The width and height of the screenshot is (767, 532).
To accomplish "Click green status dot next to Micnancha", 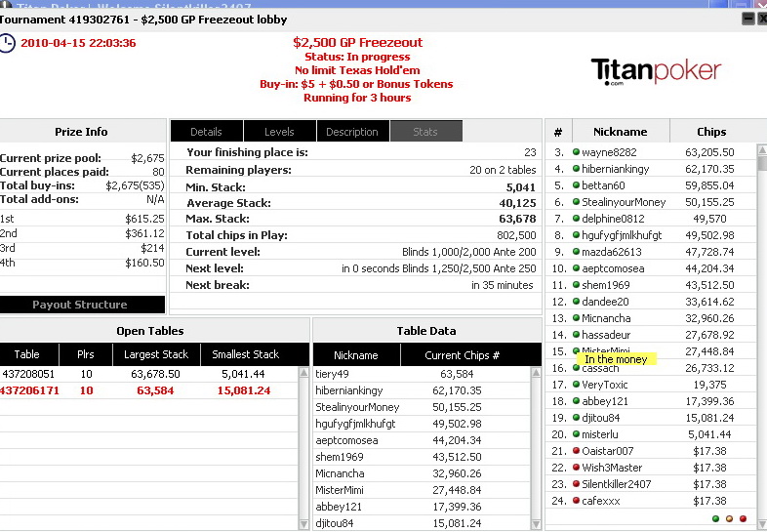I will click(x=577, y=318).
